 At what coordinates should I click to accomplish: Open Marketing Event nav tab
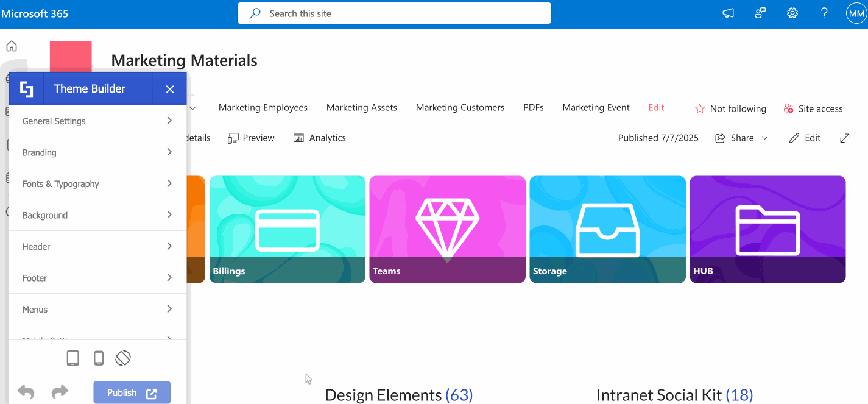[596, 108]
